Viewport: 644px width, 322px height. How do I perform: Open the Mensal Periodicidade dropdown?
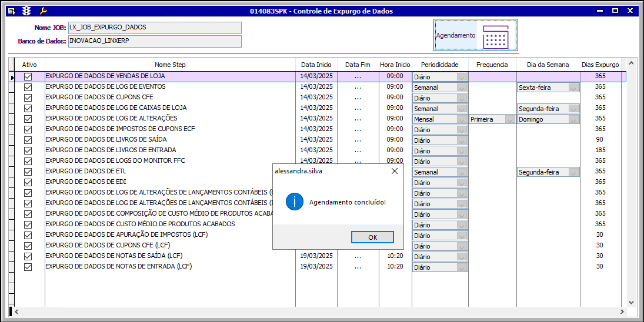click(x=462, y=119)
